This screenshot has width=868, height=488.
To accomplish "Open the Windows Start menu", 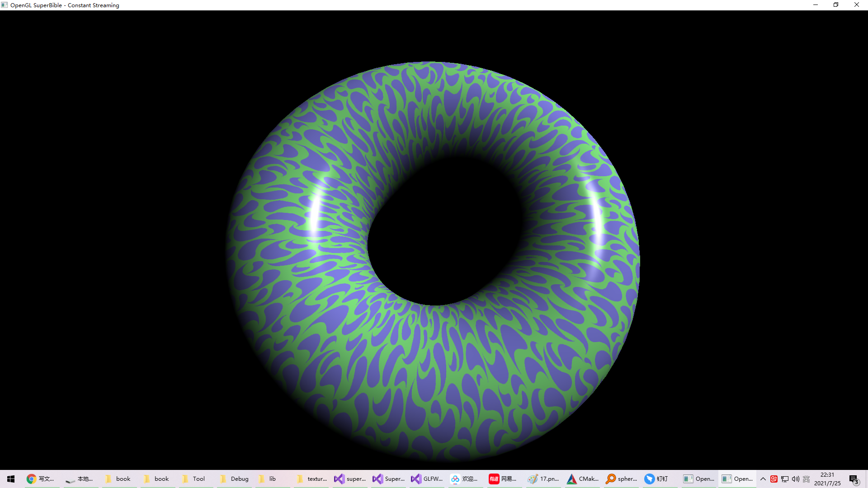I will (x=11, y=479).
